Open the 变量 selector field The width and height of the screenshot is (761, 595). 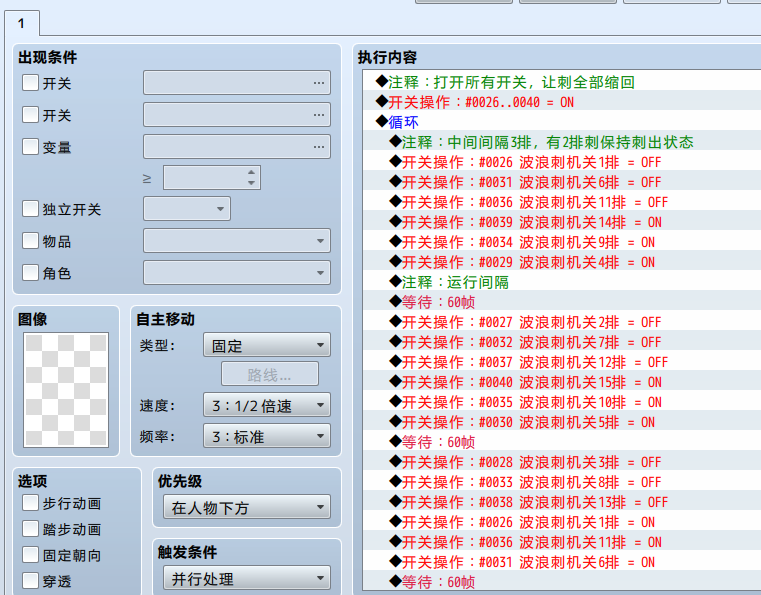tap(237, 147)
